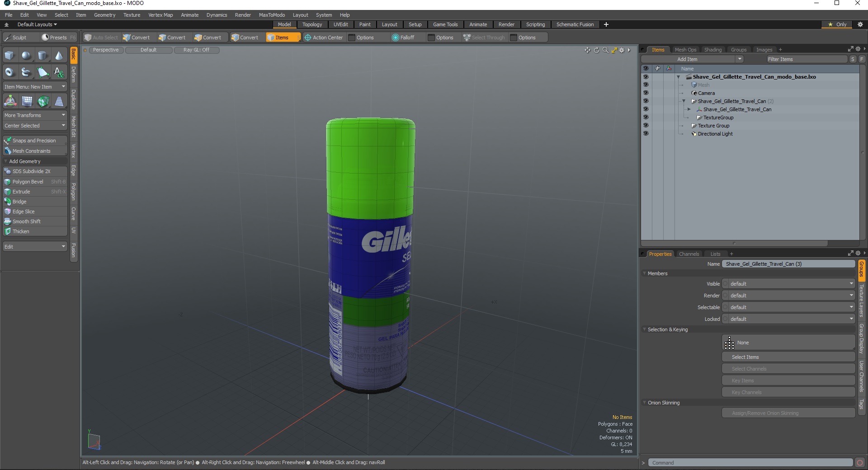Screen dimensions: 868x470
Task: Open the More Transforms dropdown
Action: [35, 115]
